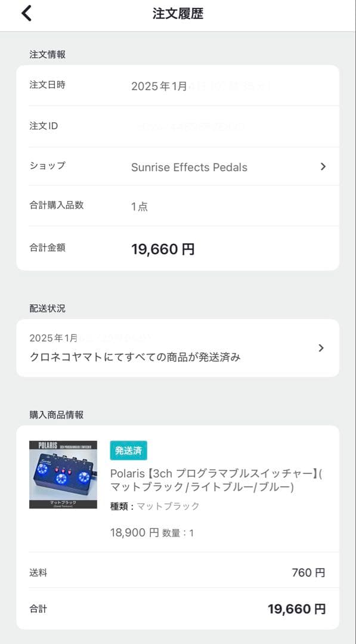Select the bottom 合計 19,660円 total row

[x=178, y=609]
